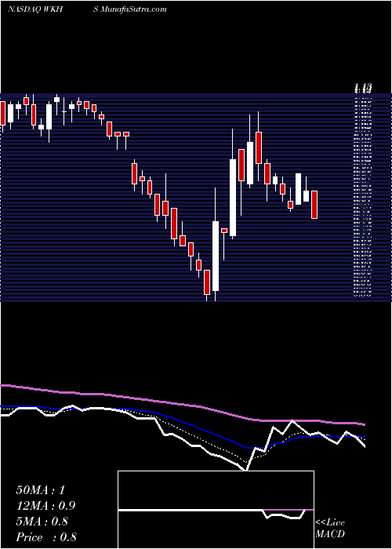Select the 12MA : 0.9 readout

point(45,506)
